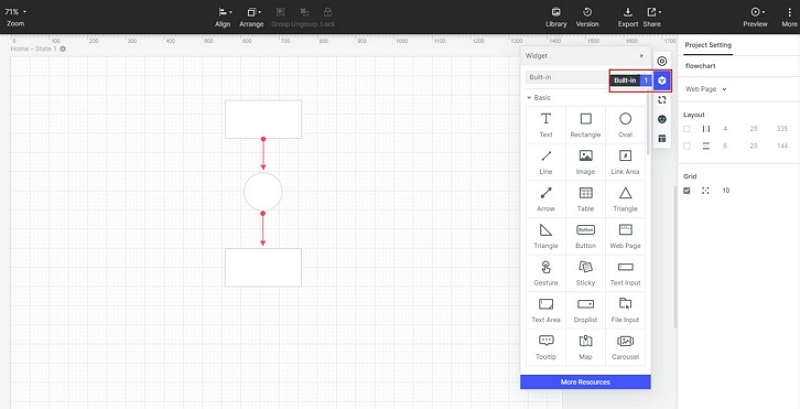Choose the Button widget

[585, 236]
